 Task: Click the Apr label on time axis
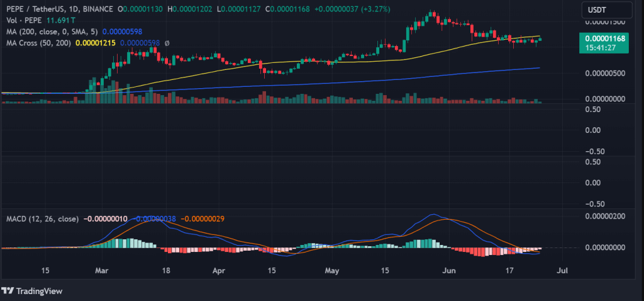(x=219, y=271)
